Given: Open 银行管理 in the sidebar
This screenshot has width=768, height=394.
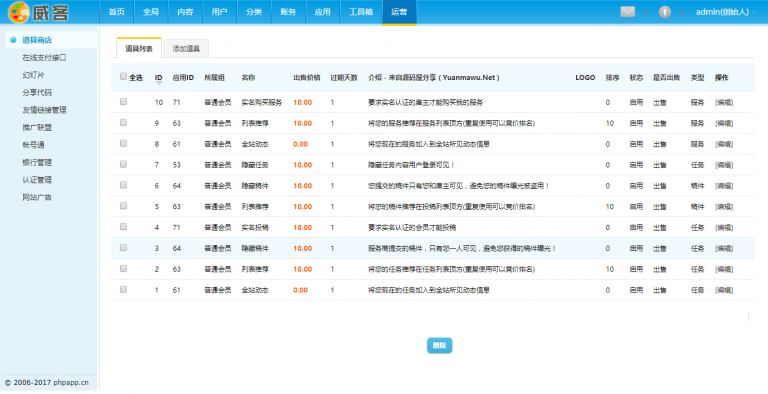Looking at the screenshot, I should (x=37, y=162).
